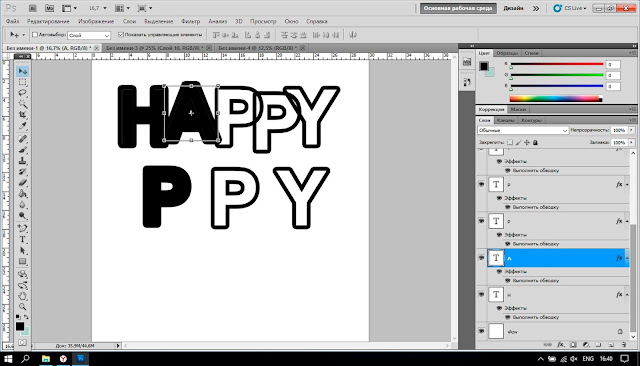Screen dimensions: 640x366
Task: Open the Изображение menu
Action: point(96,21)
